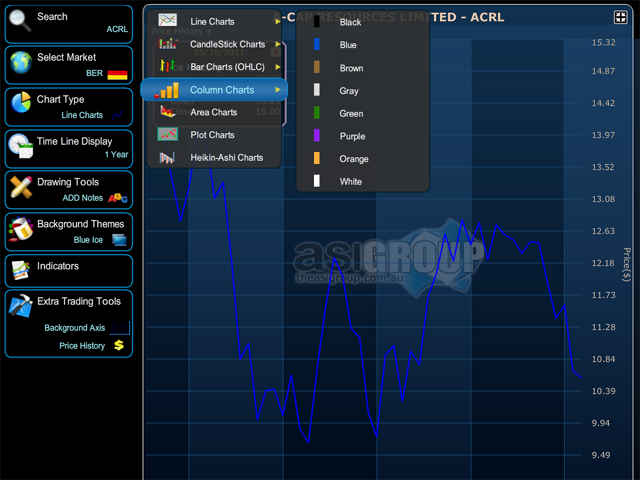
Task: Choose the Gray color swatch
Action: tap(316, 90)
